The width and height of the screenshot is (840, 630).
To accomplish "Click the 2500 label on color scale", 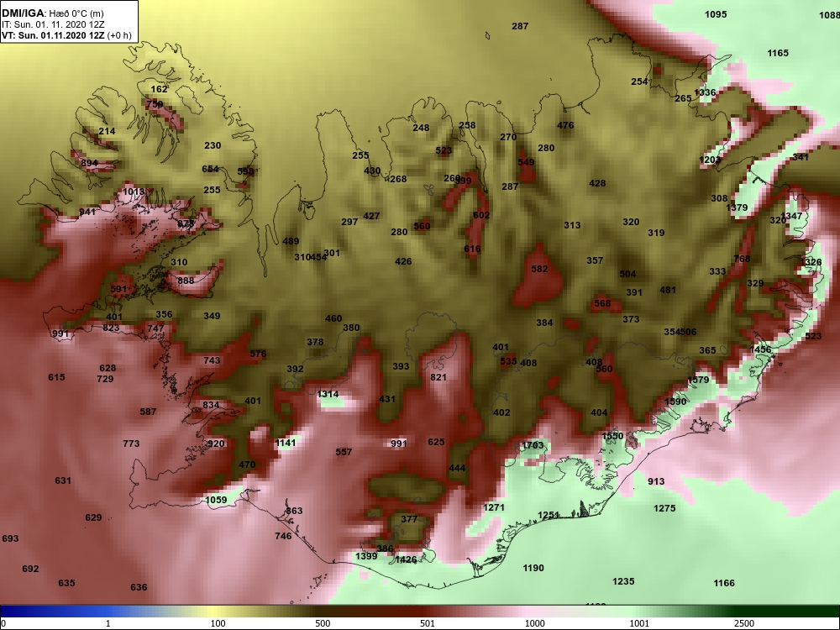I will pyautogui.click(x=744, y=623).
